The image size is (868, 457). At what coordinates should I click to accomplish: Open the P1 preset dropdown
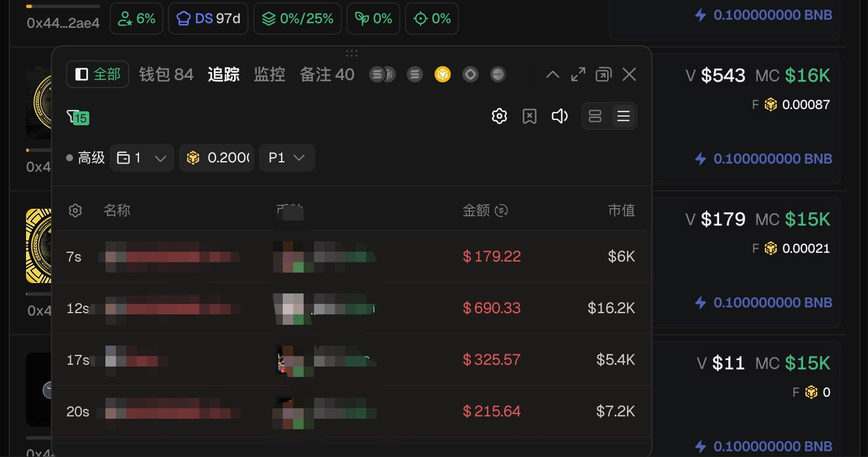[287, 158]
